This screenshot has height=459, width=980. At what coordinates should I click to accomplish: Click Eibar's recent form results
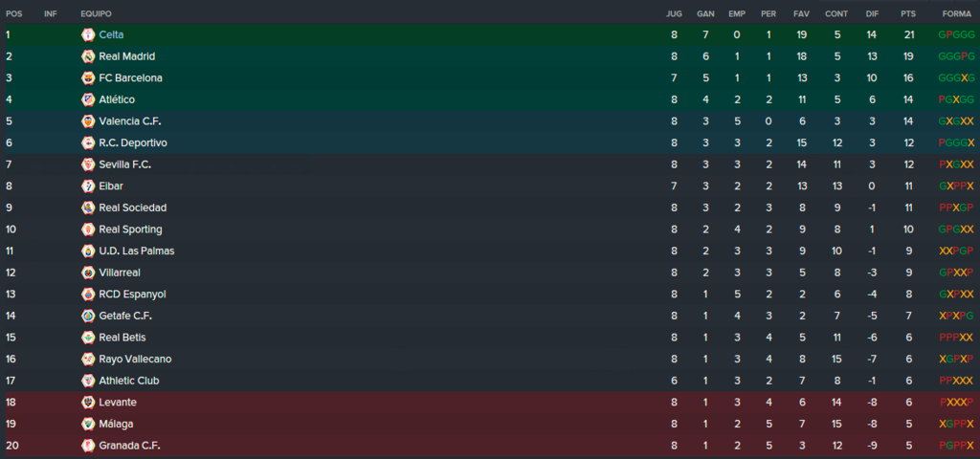tap(956, 186)
